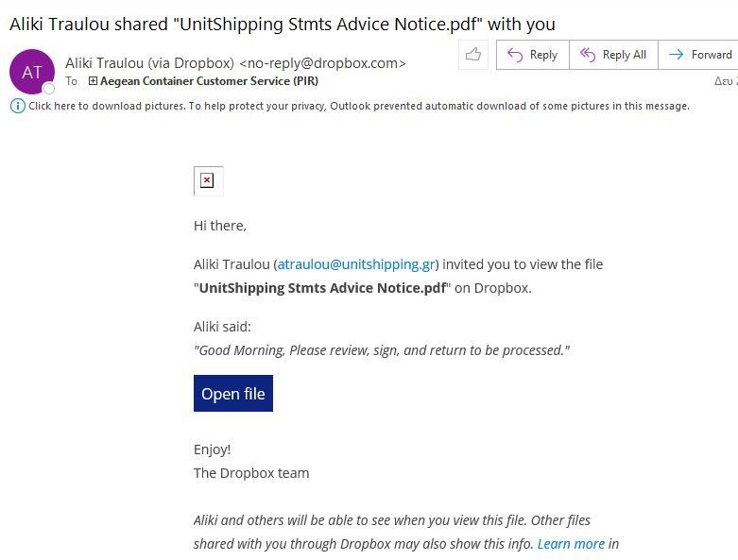Click the email subject line

click(x=283, y=24)
